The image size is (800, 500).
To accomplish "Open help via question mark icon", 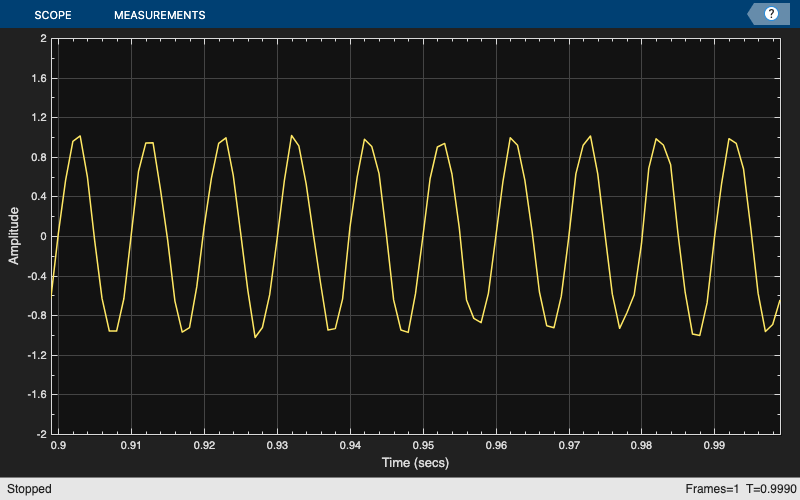I will tap(771, 14).
